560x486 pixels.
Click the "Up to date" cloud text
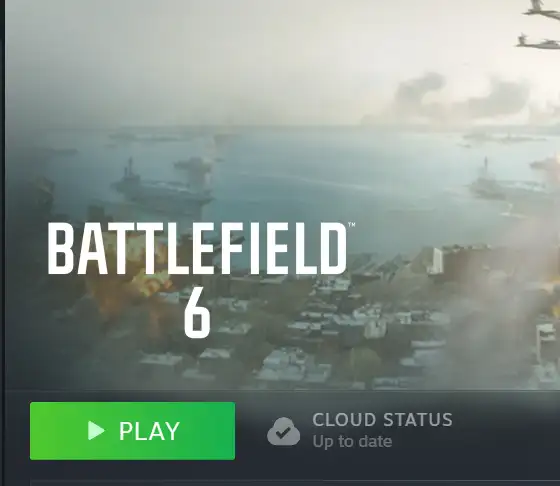point(352,441)
